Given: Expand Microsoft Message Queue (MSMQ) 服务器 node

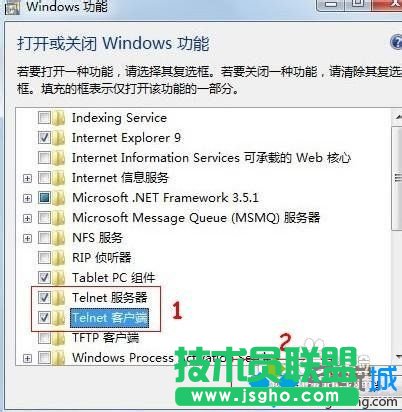Looking at the screenshot, I should coord(27,219).
